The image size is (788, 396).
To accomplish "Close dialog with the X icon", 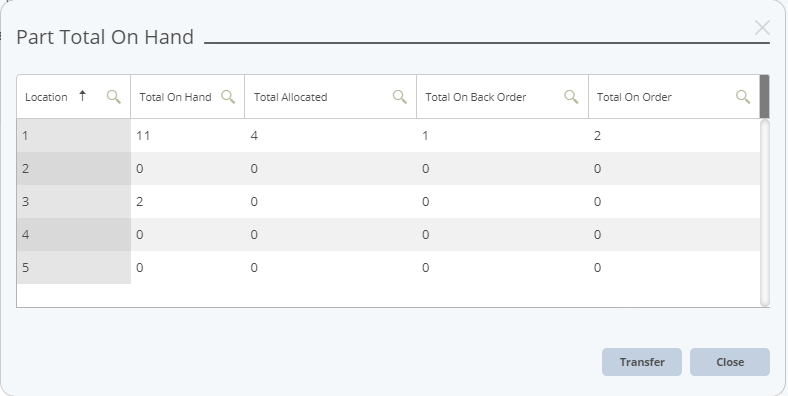I will (x=762, y=28).
